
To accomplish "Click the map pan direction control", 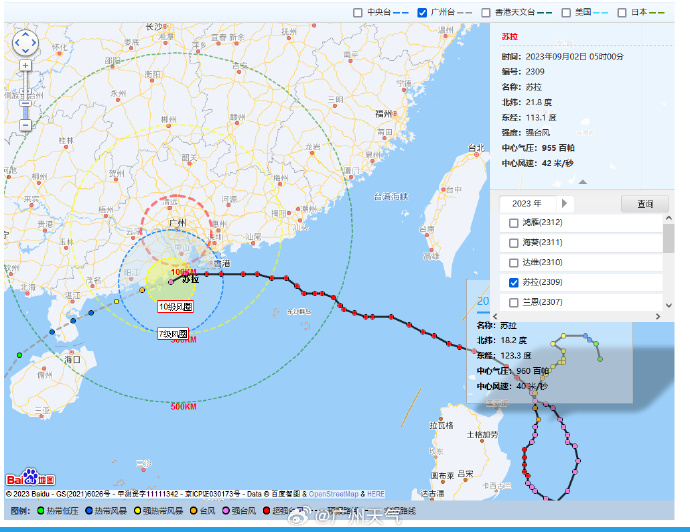I will 25,41.
